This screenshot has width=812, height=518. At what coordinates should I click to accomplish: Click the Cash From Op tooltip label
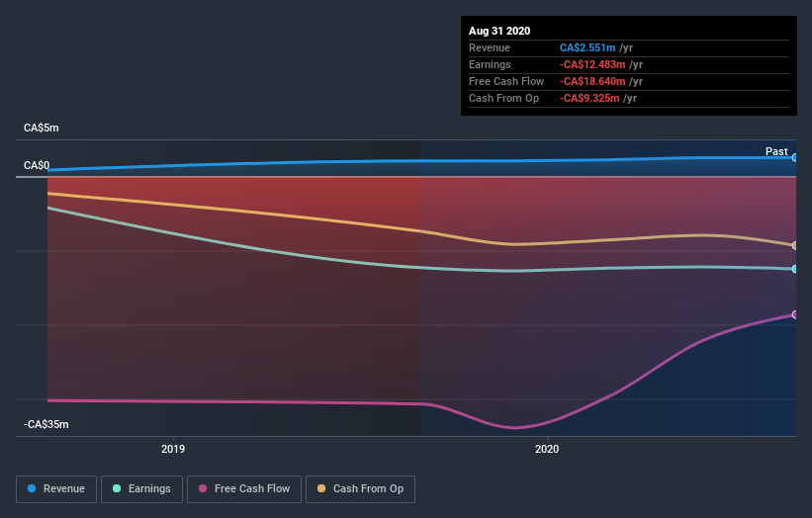503,98
